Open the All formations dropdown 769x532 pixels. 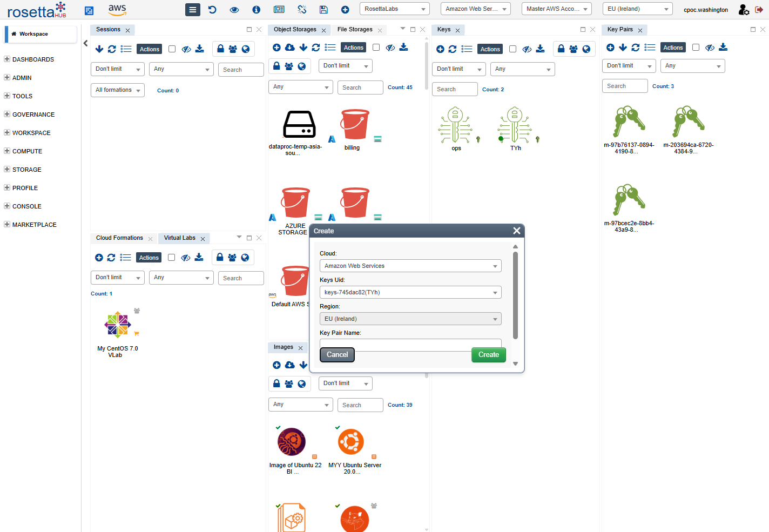[117, 90]
